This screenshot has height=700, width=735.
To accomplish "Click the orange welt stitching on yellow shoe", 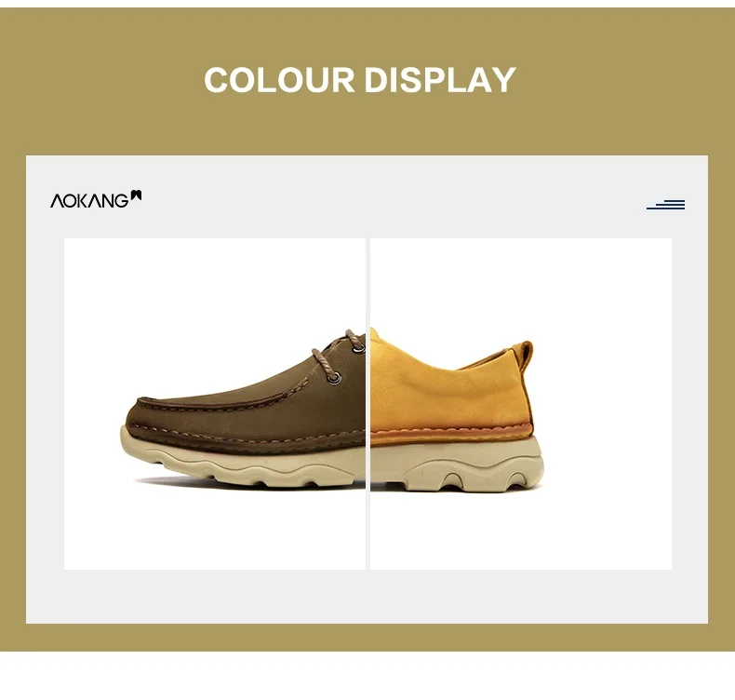I will 451,430.
